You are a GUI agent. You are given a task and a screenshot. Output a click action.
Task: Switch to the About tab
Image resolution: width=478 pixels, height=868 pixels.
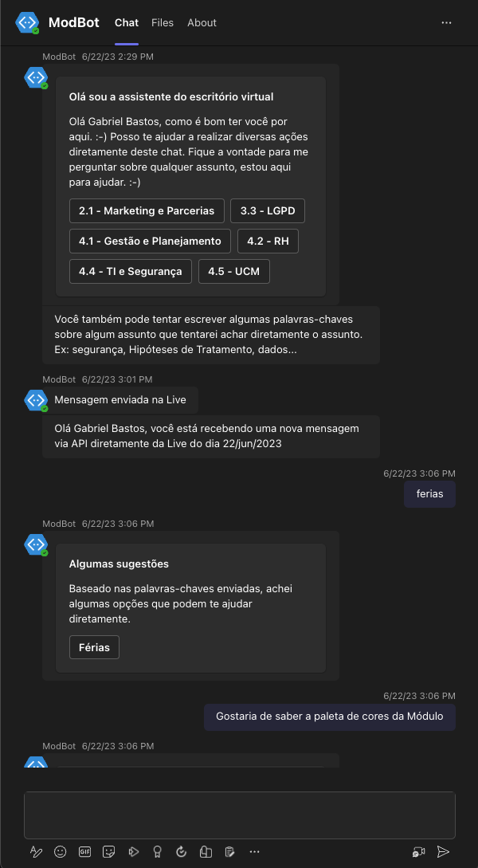202,22
